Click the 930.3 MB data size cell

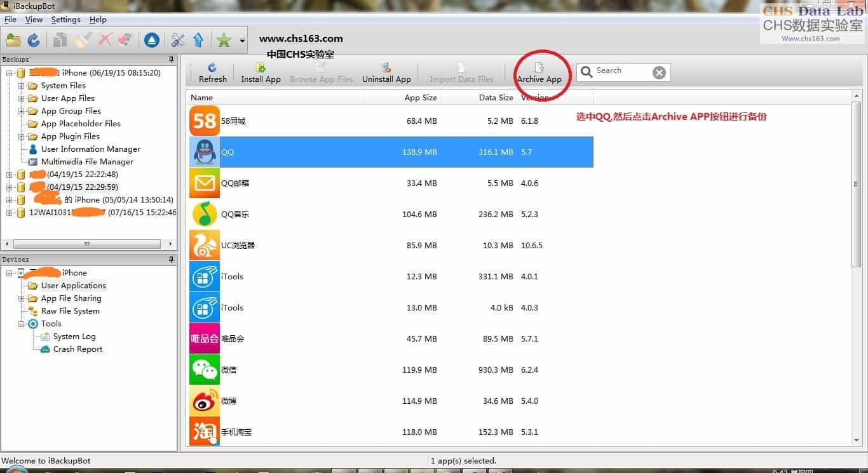(496, 370)
